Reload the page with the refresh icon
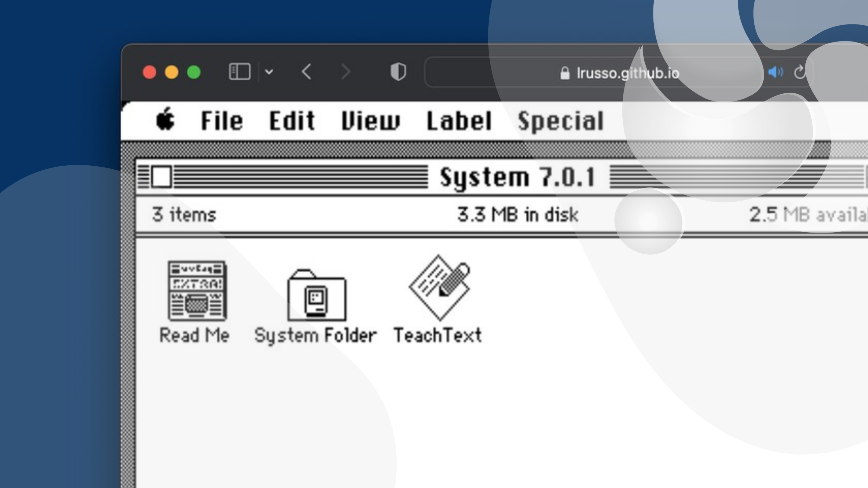 (x=800, y=72)
